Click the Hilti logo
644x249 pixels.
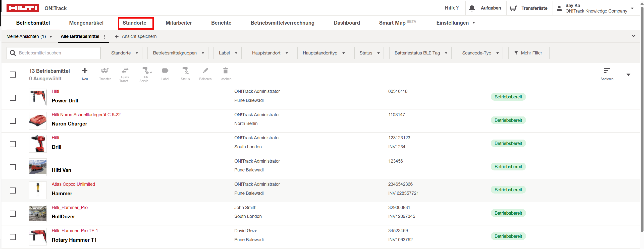[23, 8]
